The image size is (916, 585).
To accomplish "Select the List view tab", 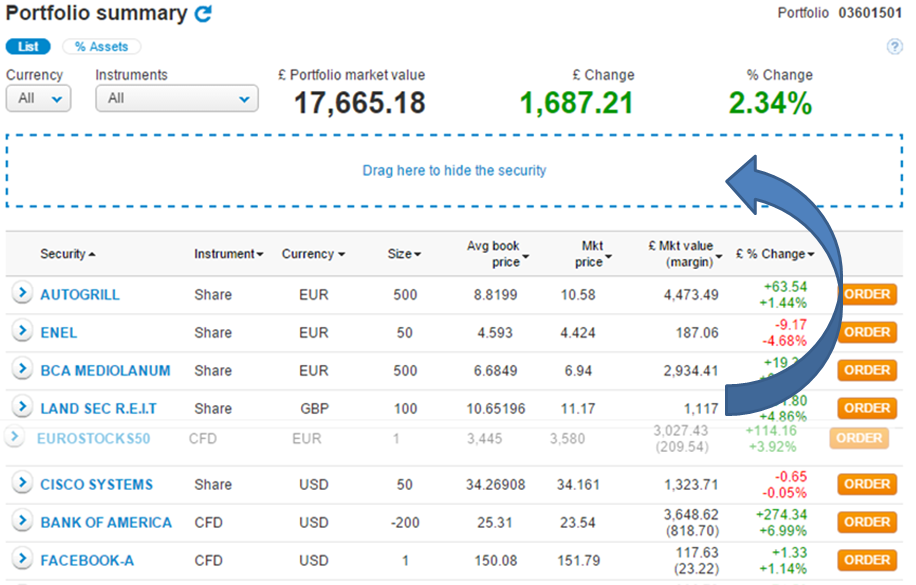I will [x=28, y=46].
